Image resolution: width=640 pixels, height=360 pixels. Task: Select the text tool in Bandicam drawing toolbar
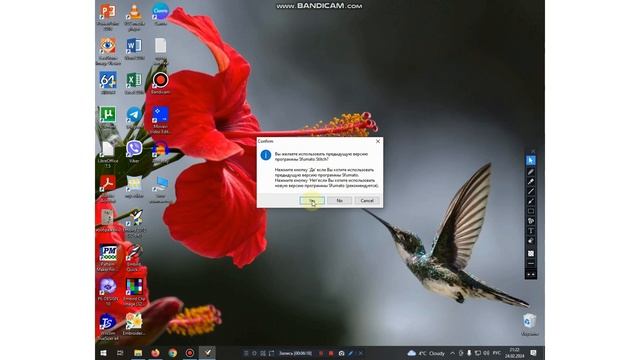[x=531, y=231]
